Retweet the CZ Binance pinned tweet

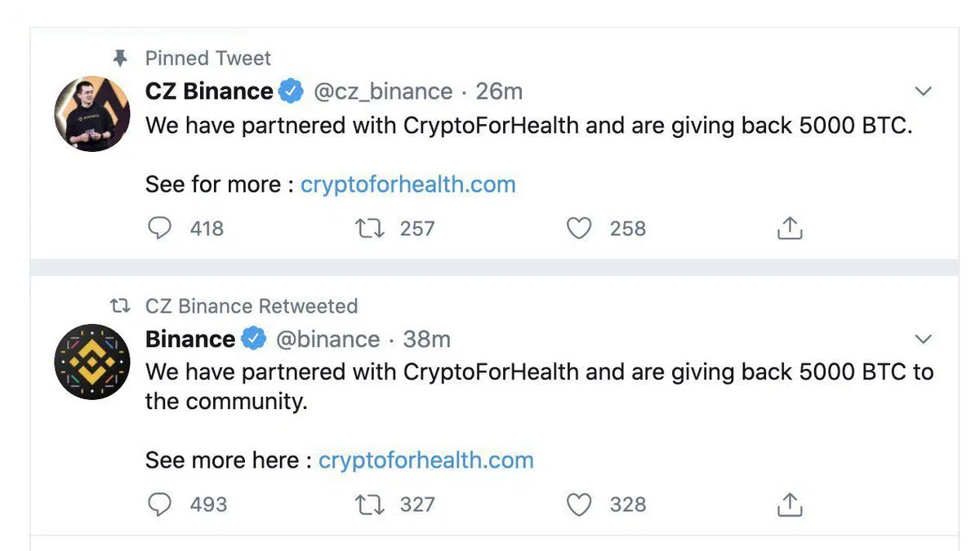coord(370,229)
